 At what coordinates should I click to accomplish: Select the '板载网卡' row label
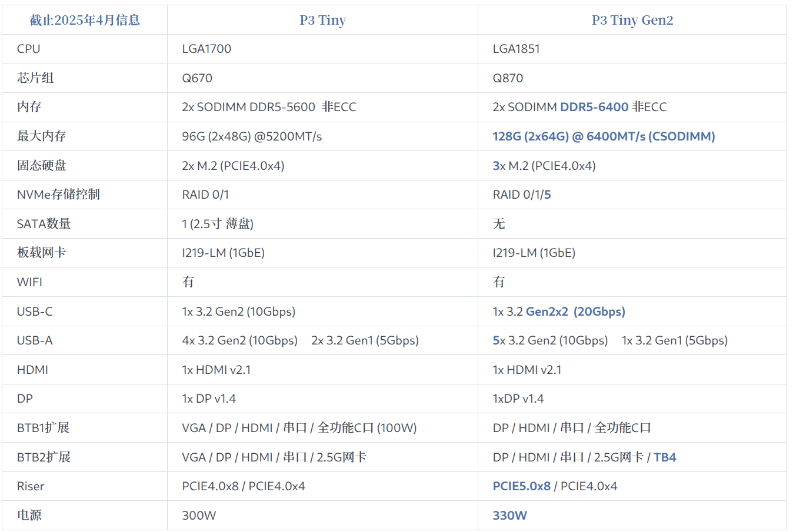[x=41, y=253]
